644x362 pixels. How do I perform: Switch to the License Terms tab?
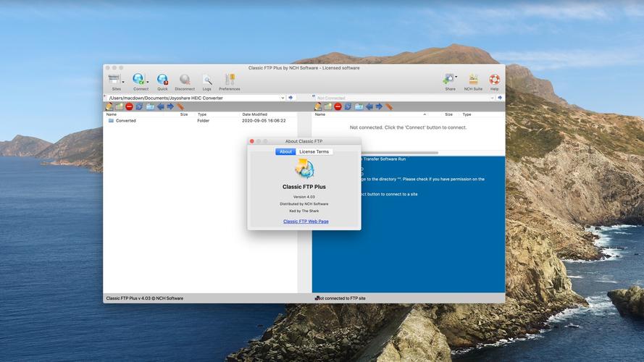pos(314,151)
